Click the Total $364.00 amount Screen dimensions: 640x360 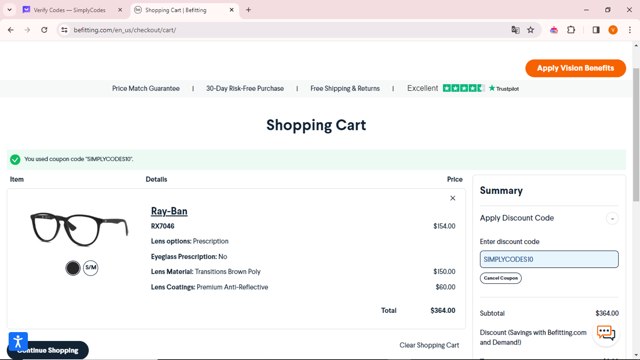[442, 311]
